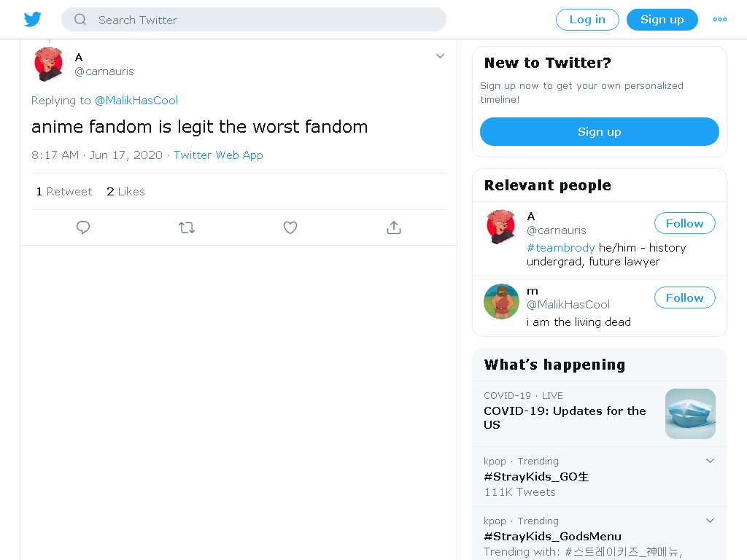747x560 pixels.
Task: Open the share tweet icon
Action: point(393,227)
